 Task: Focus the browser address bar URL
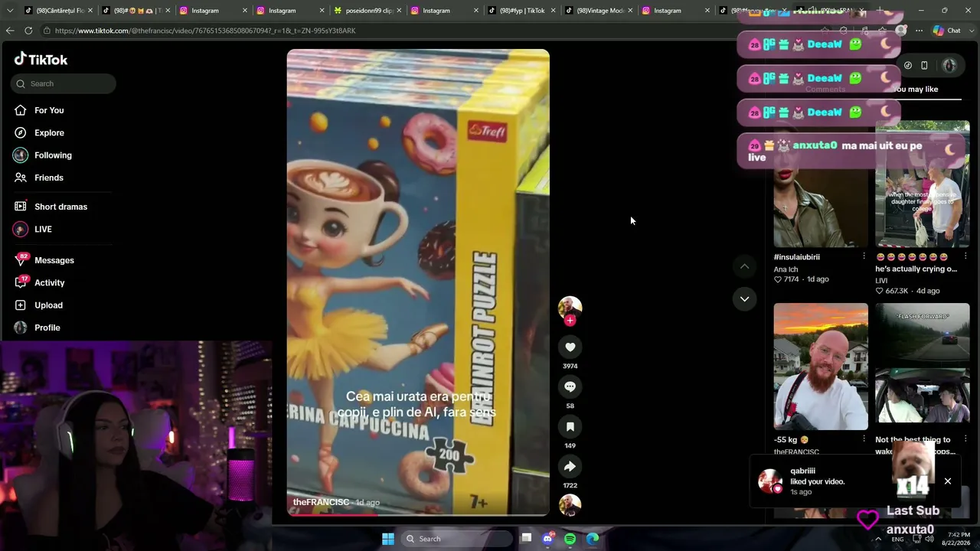[x=205, y=31]
